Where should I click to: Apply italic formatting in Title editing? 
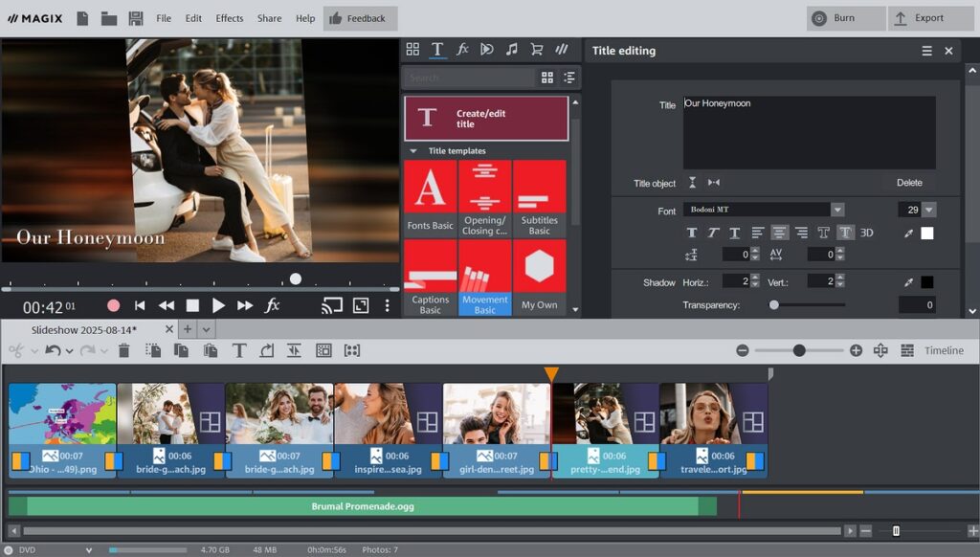(x=711, y=233)
